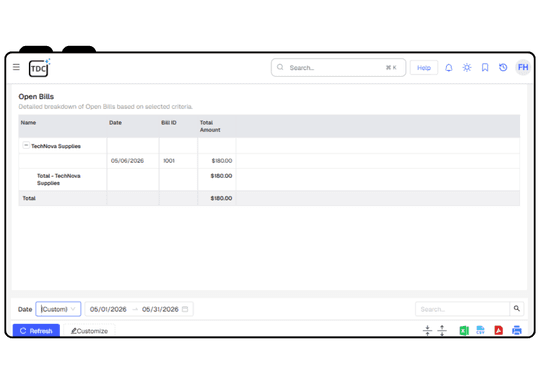Open the hamburger navigation menu
The image size is (540, 384).
16,67
